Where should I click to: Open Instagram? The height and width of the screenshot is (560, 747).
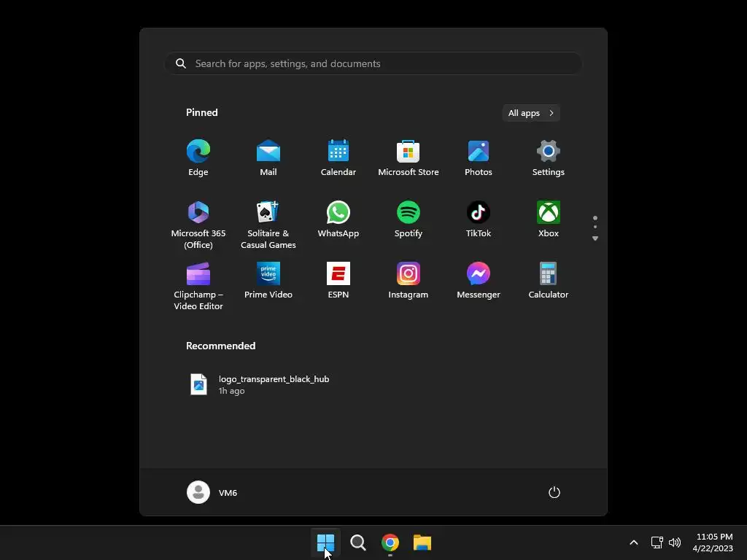click(x=409, y=281)
